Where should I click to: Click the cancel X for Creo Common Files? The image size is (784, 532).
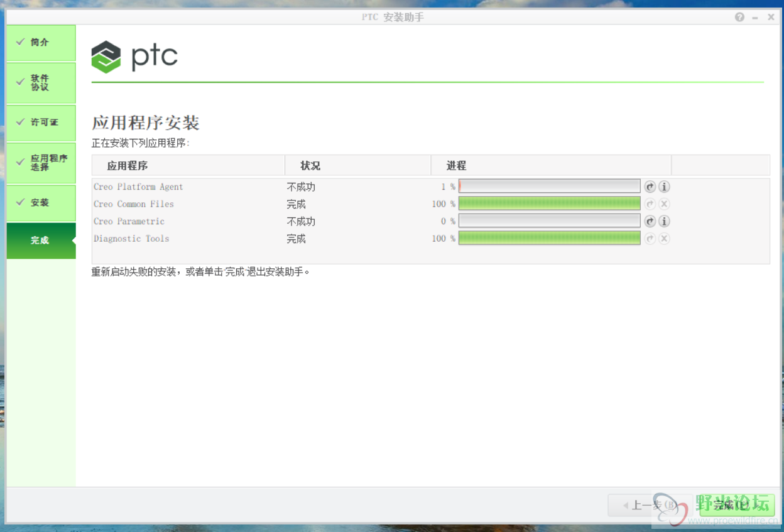664,204
